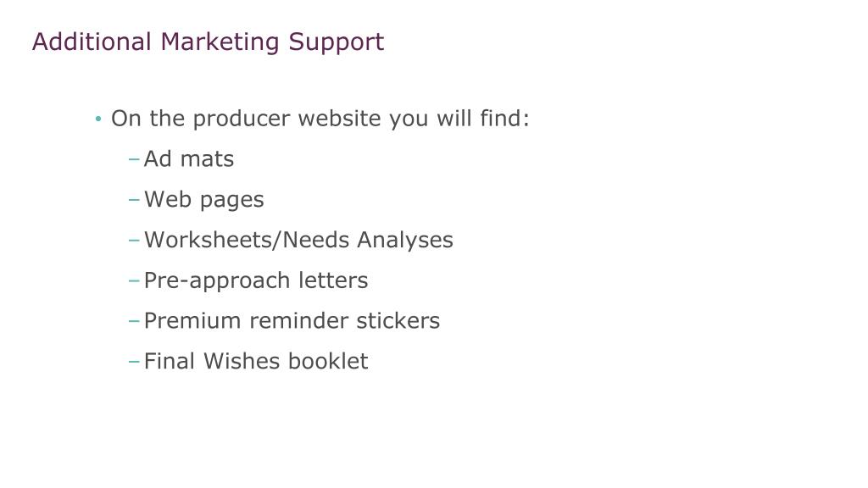Click the words 'Needs Analyses' in the list

[368, 241]
